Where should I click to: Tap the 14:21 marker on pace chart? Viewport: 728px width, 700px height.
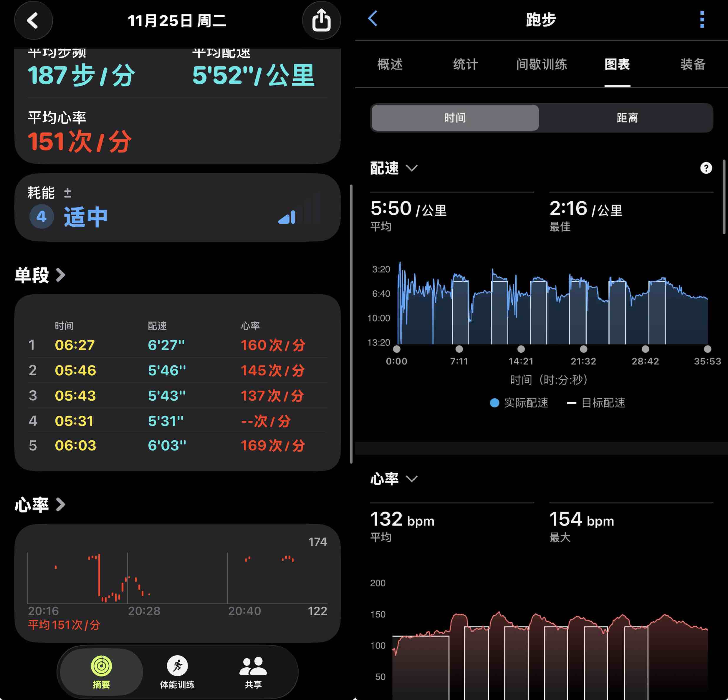[521, 349]
